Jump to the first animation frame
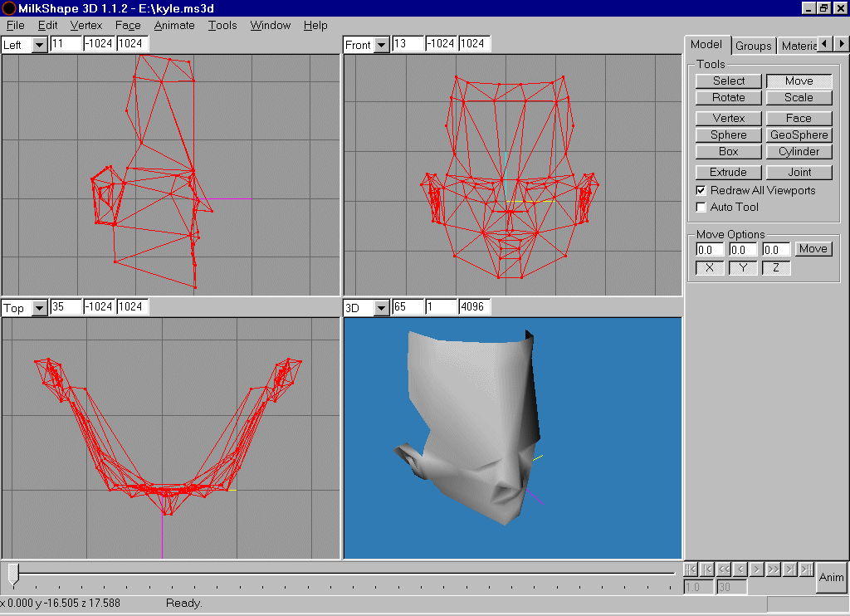This screenshot has width=850, height=616. pyautogui.click(x=691, y=570)
